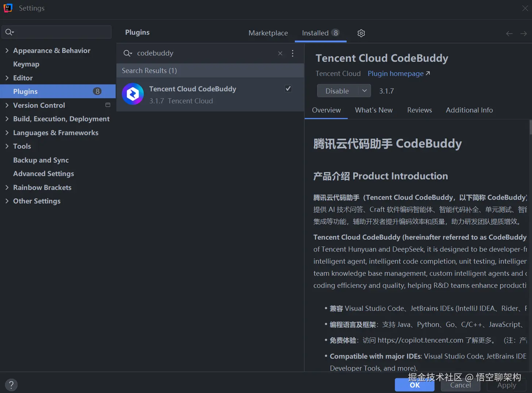Click the Apply button
532x393 pixels.
(x=507, y=385)
